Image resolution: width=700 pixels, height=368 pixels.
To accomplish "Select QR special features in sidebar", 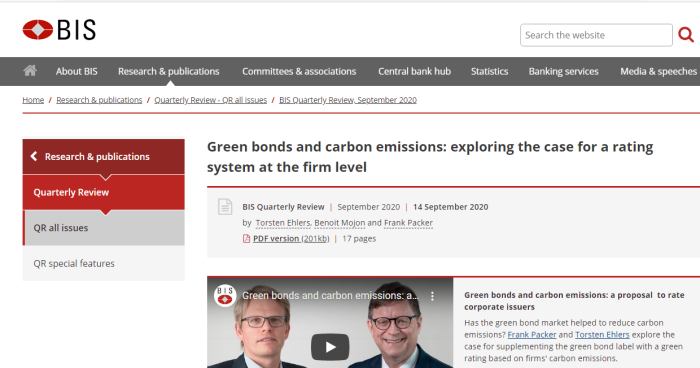I will tap(104, 263).
